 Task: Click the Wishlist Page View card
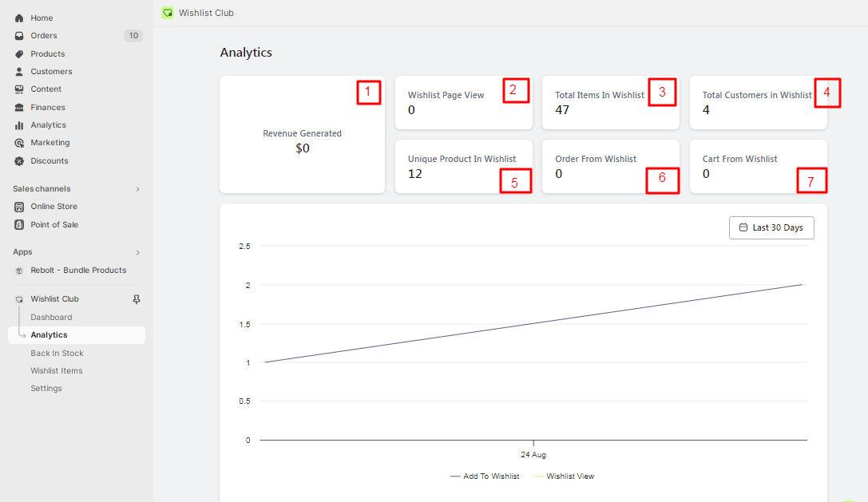tap(464, 103)
